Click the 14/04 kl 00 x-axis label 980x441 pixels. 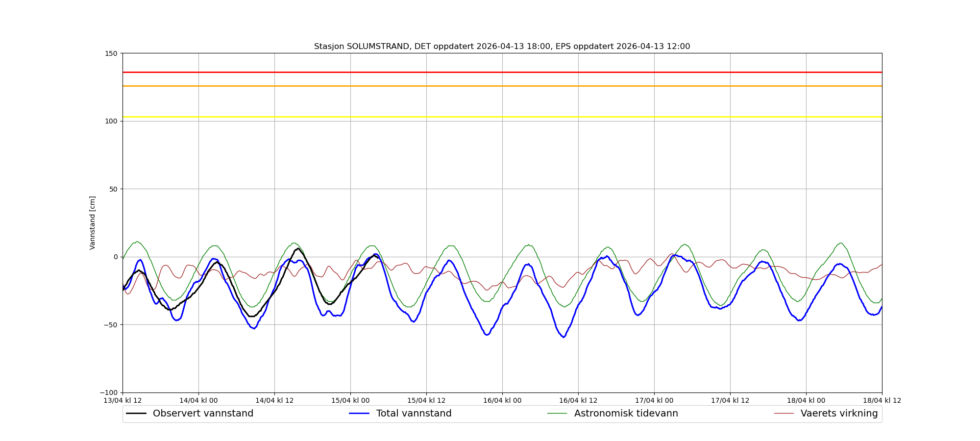tap(198, 400)
